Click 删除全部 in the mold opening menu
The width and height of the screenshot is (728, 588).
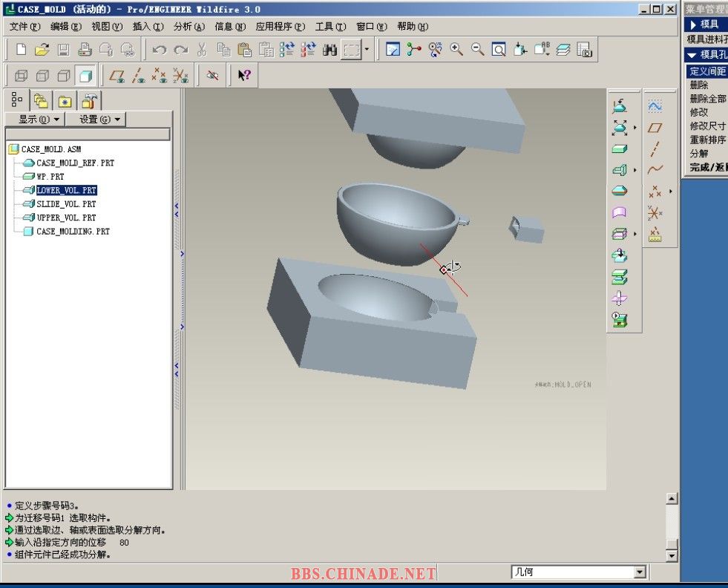(x=708, y=99)
